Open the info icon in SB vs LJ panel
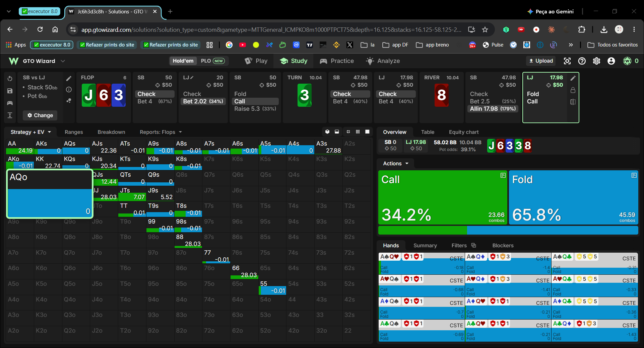 click(x=69, y=89)
